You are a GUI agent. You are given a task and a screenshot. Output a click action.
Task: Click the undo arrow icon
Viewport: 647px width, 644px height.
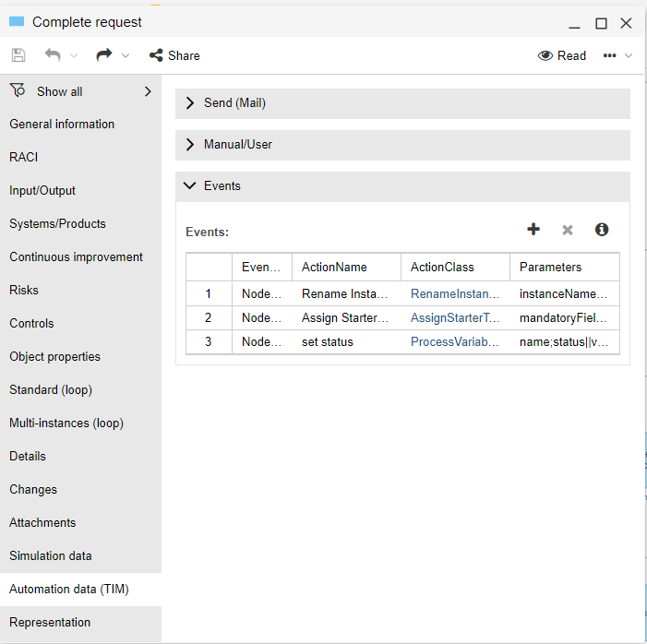53,54
